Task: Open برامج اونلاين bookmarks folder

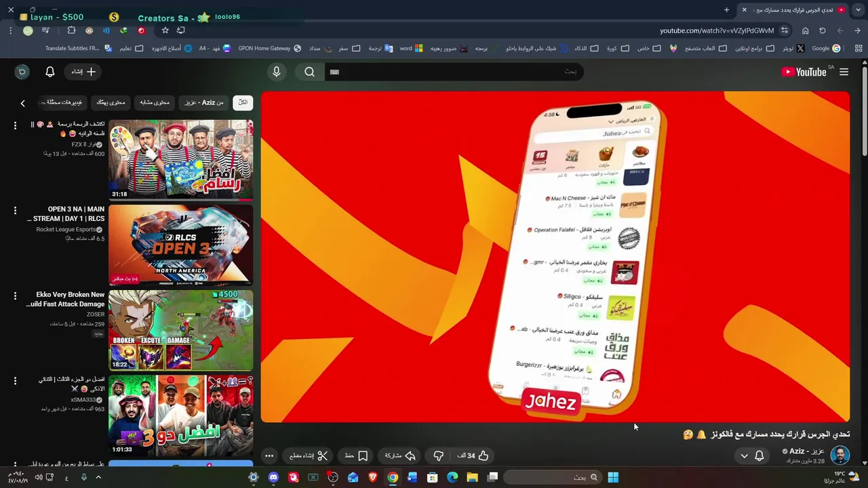Action: (x=754, y=48)
